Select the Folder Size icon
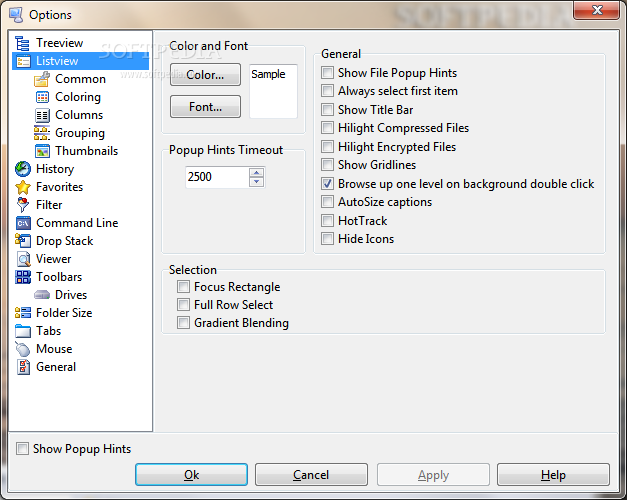The image size is (627, 500). point(22,313)
